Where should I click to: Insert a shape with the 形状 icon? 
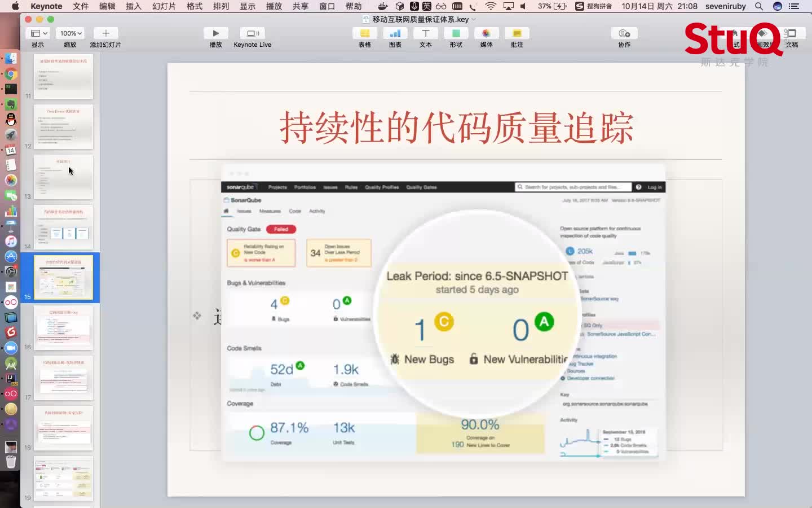tap(456, 33)
